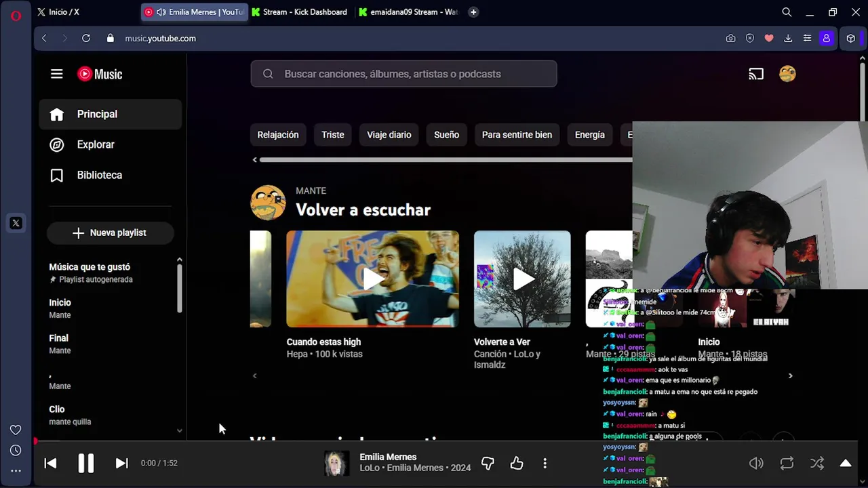
Task: Toggle repeat mode in player bar
Action: pos(787,463)
